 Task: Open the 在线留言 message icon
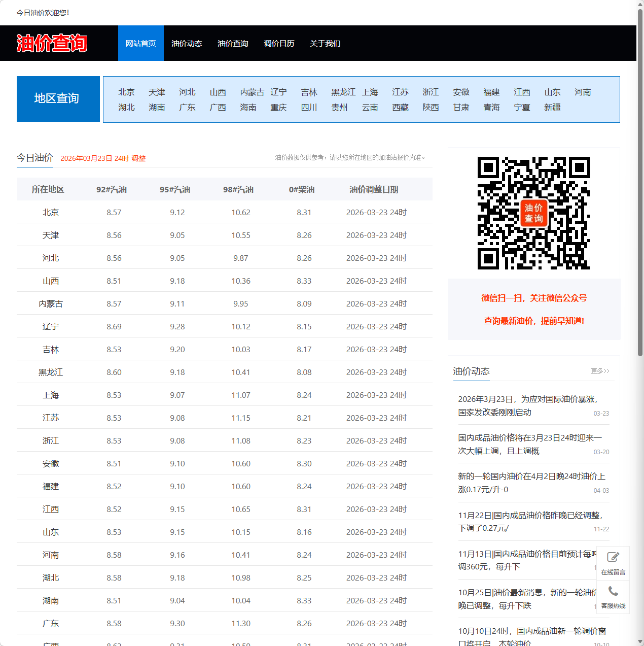coord(613,561)
